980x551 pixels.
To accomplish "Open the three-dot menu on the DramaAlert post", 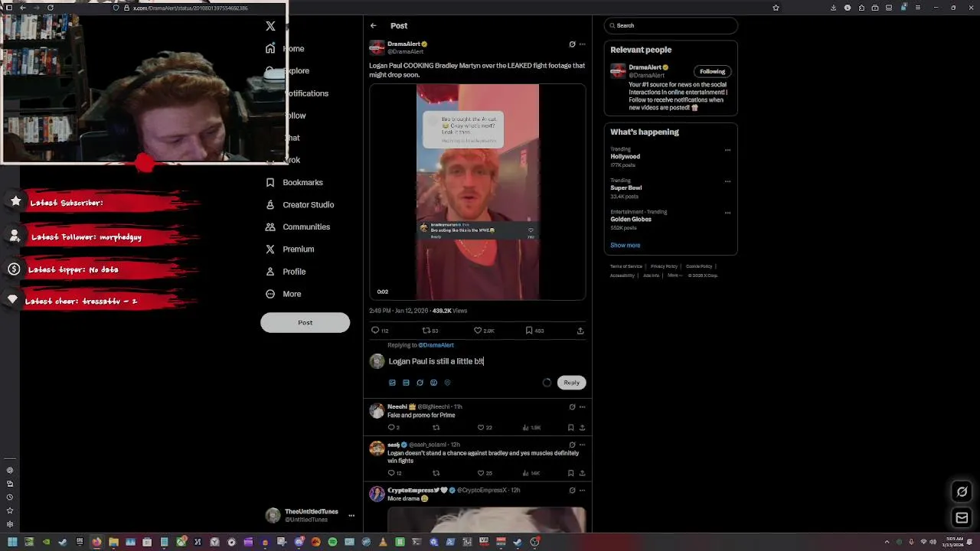I will tap(583, 44).
